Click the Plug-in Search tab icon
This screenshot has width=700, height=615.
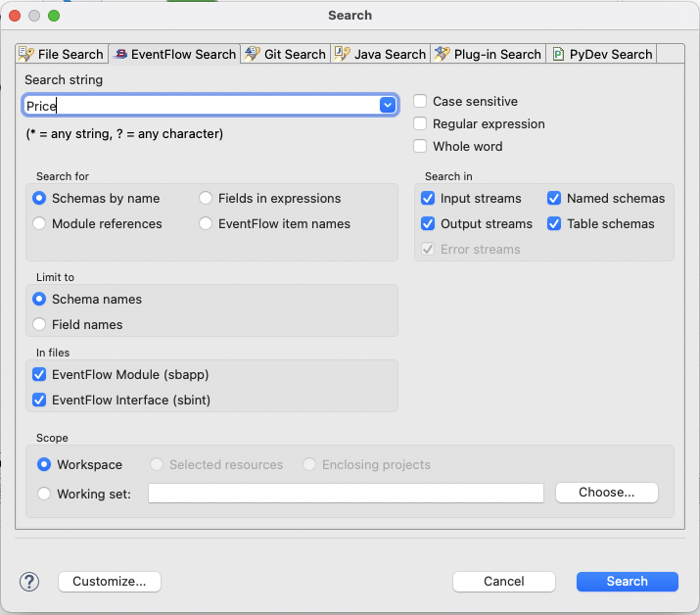coord(443,54)
